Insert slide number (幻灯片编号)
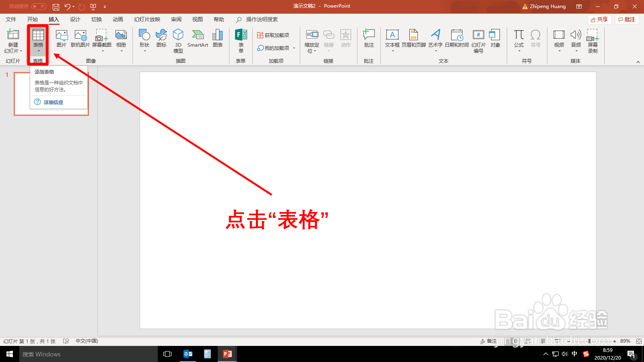Image resolution: width=644 pixels, height=362 pixels. pos(478,41)
